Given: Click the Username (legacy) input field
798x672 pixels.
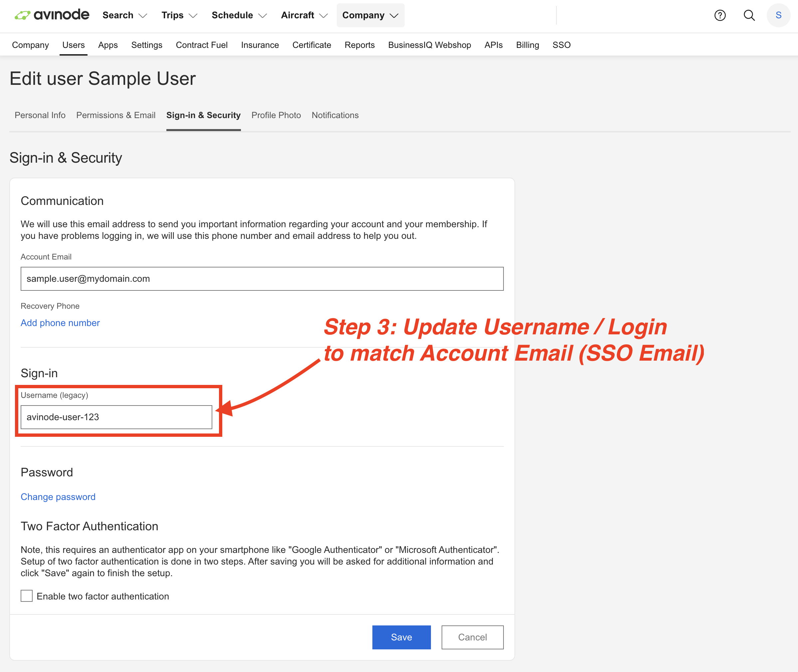Looking at the screenshot, I should 116,417.
